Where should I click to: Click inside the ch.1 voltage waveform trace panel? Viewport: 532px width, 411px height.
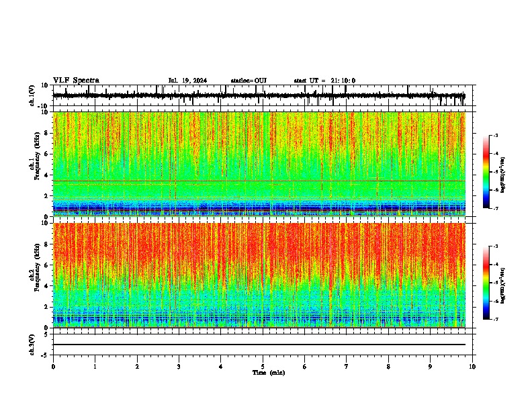[x=263, y=95]
